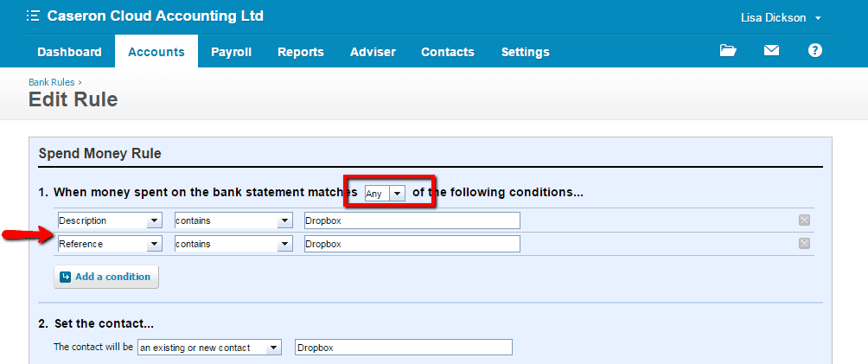Open the 'an existing or new contact' dropdown

click(x=209, y=348)
